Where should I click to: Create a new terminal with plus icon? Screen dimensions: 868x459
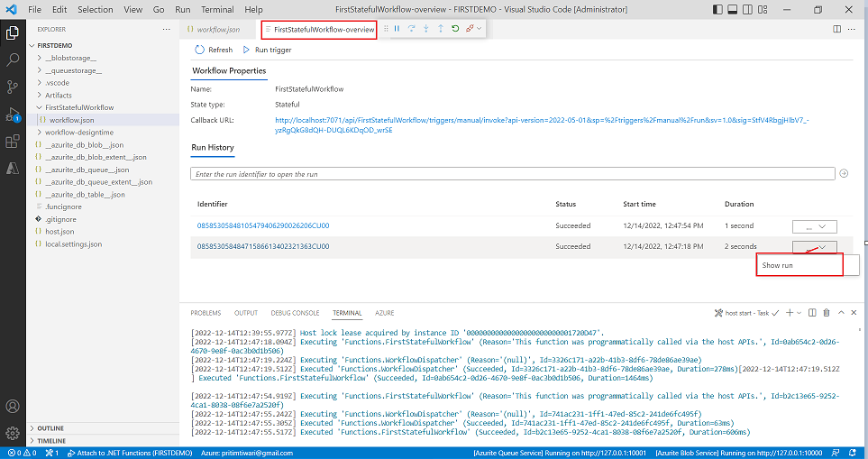click(x=790, y=313)
